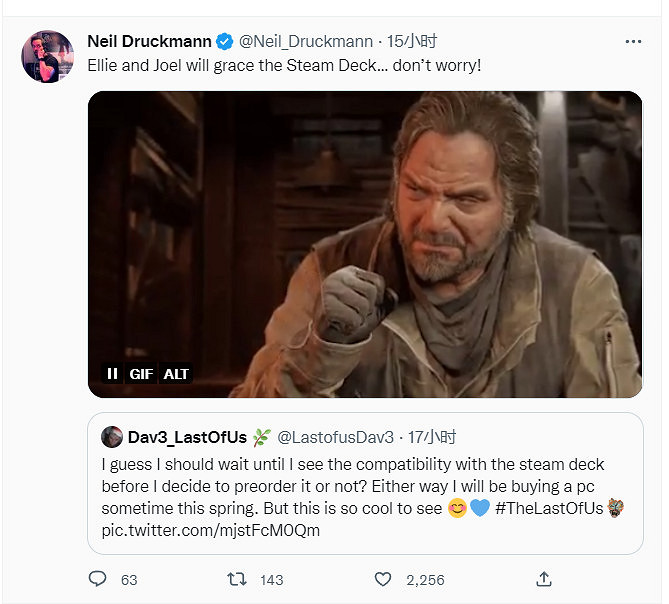Click the tweet's 15-hour timestamp
669x604 pixels.
(413, 42)
